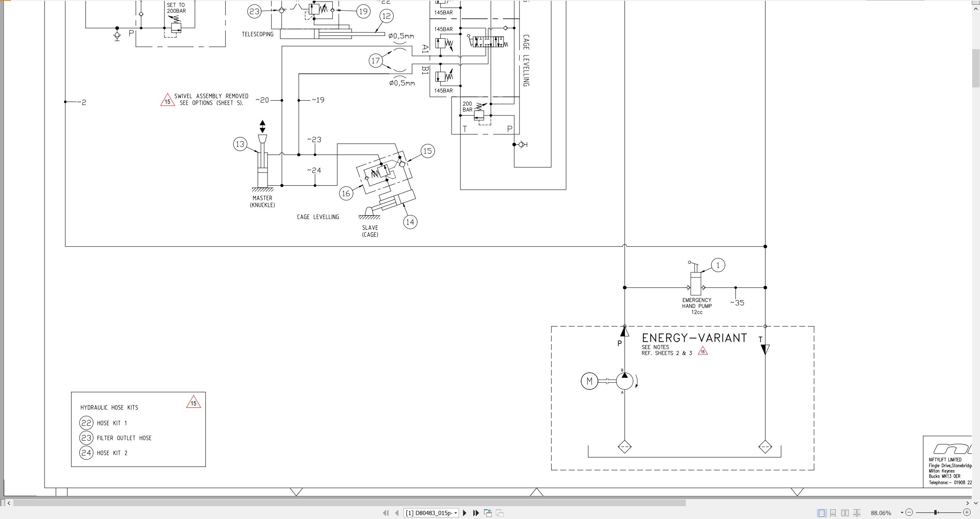The width and height of the screenshot is (980, 519).
Task: Click balloon number 1 by hand pump
Action: click(718, 265)
